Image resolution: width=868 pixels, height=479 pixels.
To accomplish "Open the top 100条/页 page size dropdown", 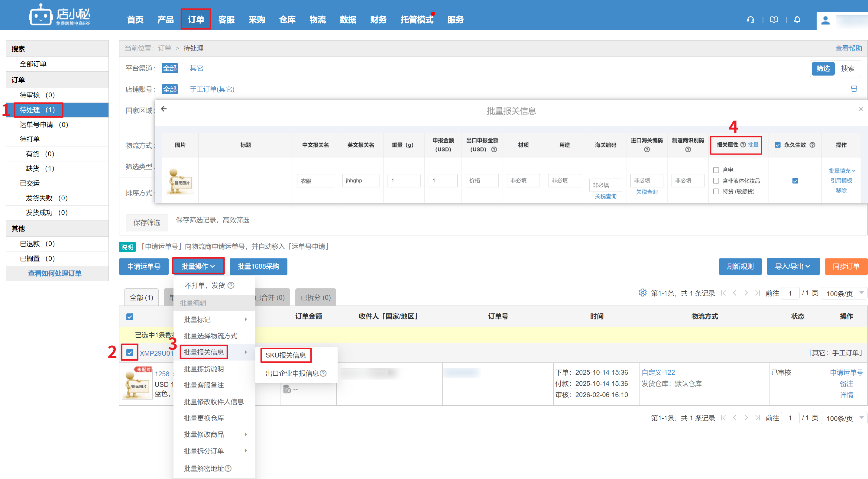I will click(x=844, y=293).
